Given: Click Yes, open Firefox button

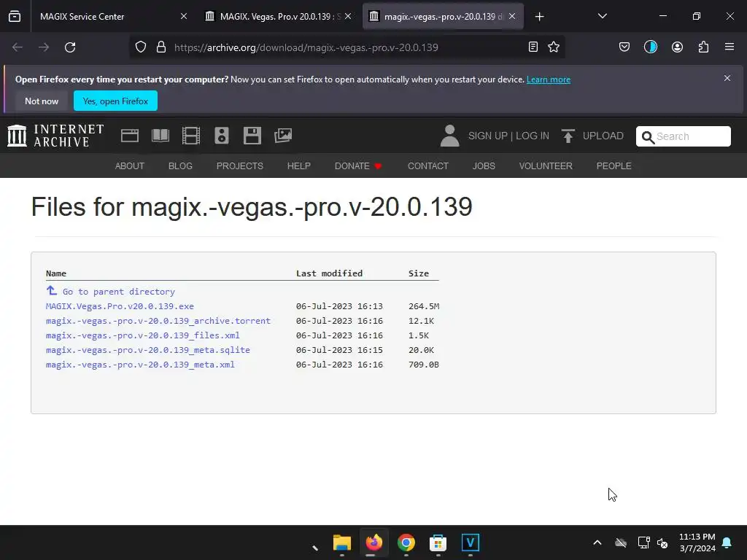Looking at the screenshot, I should (115, 101).
